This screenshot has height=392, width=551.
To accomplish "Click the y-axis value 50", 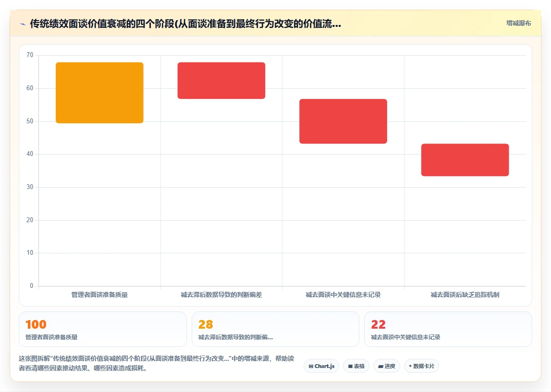I will [30, 121].
